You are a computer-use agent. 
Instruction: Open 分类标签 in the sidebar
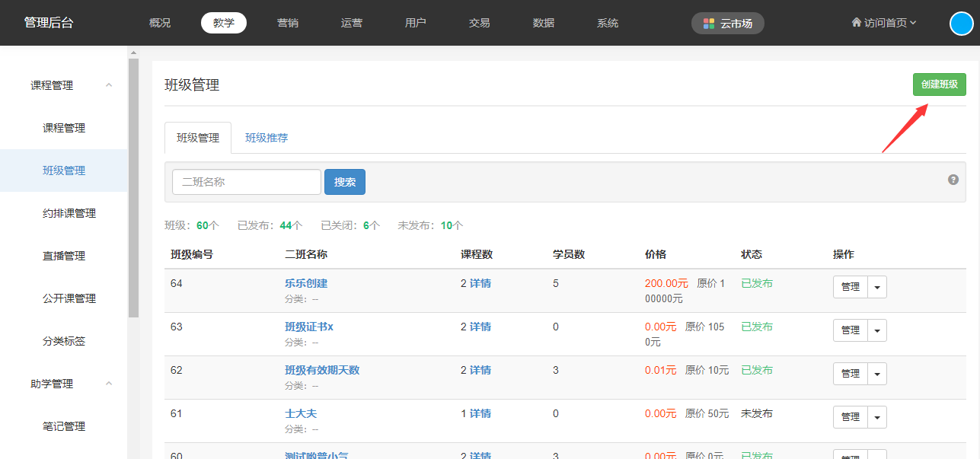coord(64,341)
